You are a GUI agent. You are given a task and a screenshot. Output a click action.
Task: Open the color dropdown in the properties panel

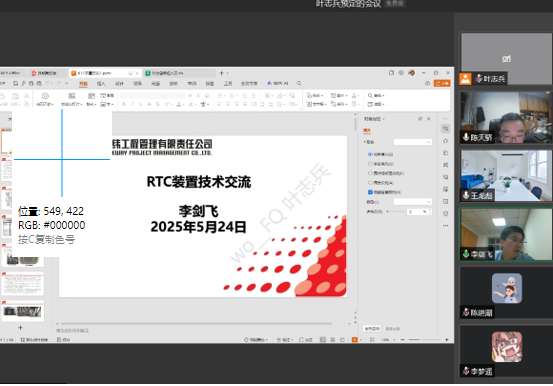pyautogui.click(x=412, y=202)
